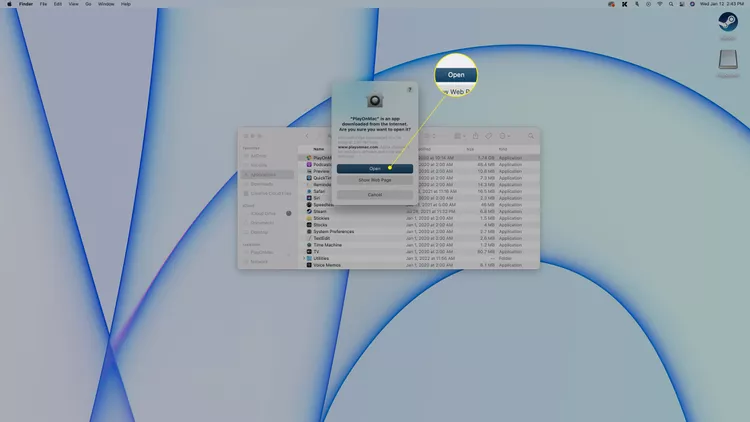Sort list by the Name column
Screen dimensions: 750x422
(x=319, y=149)
